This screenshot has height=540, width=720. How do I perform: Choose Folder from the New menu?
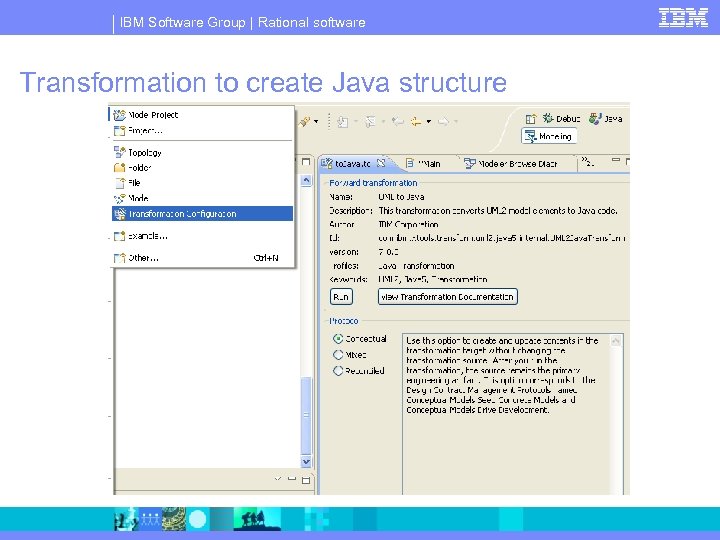[202, 168]
